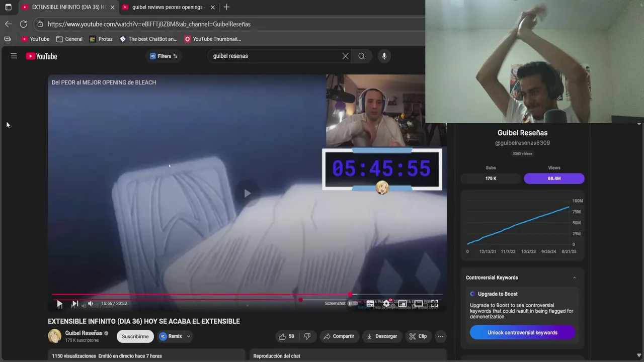This screenshot has height=362, width=644.
Task: Select the Subs 175 K stat pill
Action: pos(491,178)
